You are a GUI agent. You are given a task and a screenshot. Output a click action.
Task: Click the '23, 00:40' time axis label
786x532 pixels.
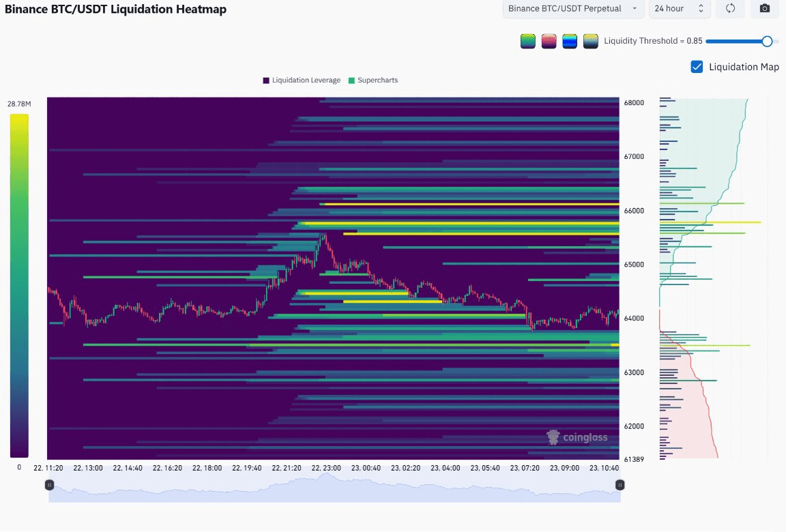[x=366, y=468]
